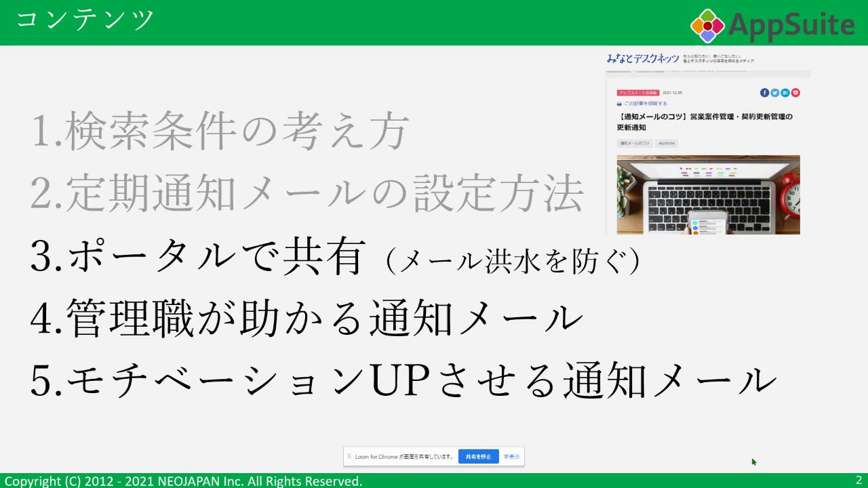This screenshot has width=868, height=488.
Task: Click the AppSuite tag under article title
Action: click(667, 144)
